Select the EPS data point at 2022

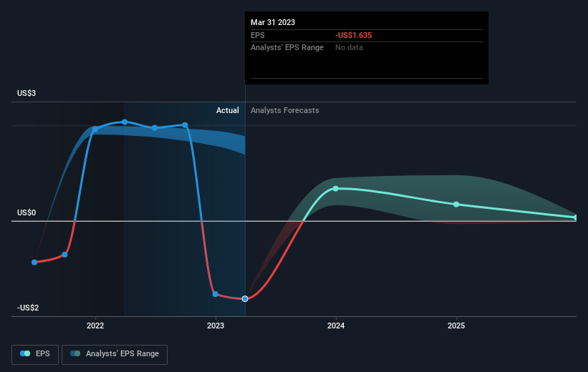[x=95, y=129]
